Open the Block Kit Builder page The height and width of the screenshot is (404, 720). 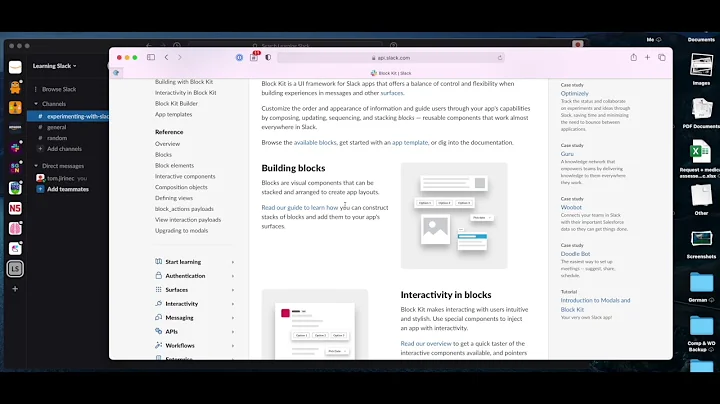coord(176,103)
